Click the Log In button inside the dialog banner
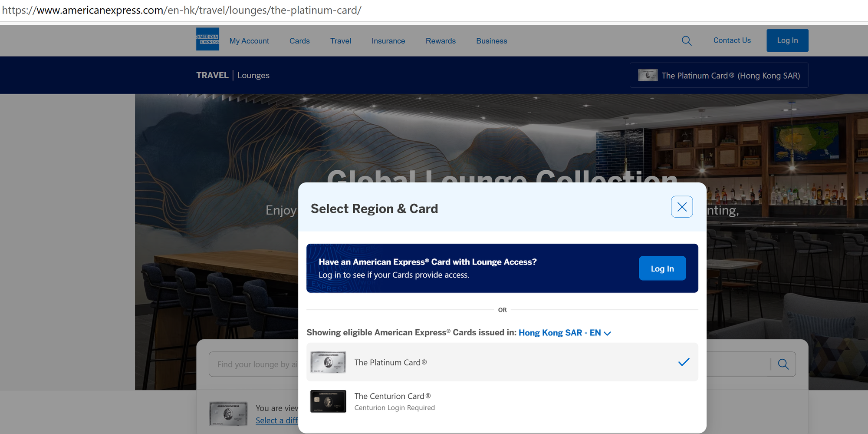This screenshot has width=868, height=434. (x=662, y=268)
